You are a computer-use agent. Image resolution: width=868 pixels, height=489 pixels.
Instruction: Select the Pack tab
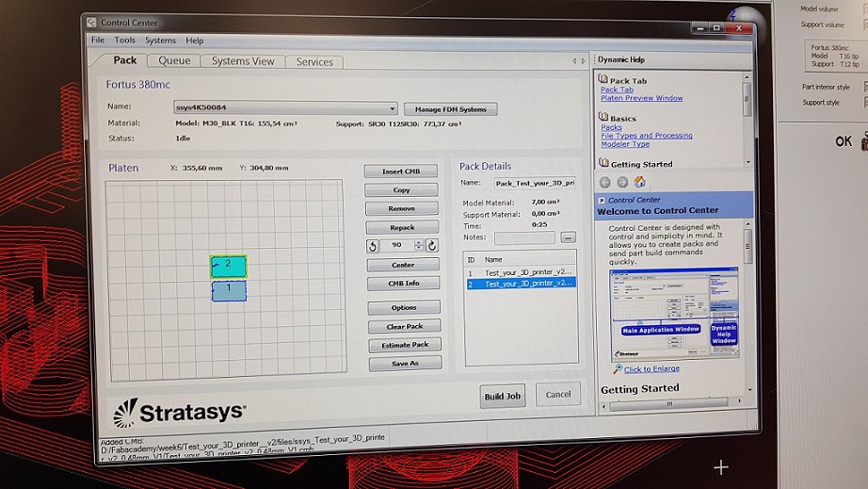(x=124, y=60)
